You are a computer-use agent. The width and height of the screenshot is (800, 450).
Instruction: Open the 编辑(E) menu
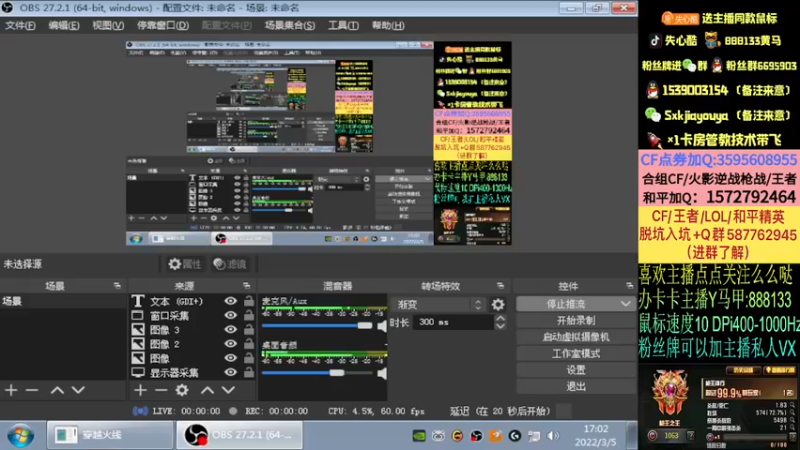pyautogui.click(x=64, y=26)
